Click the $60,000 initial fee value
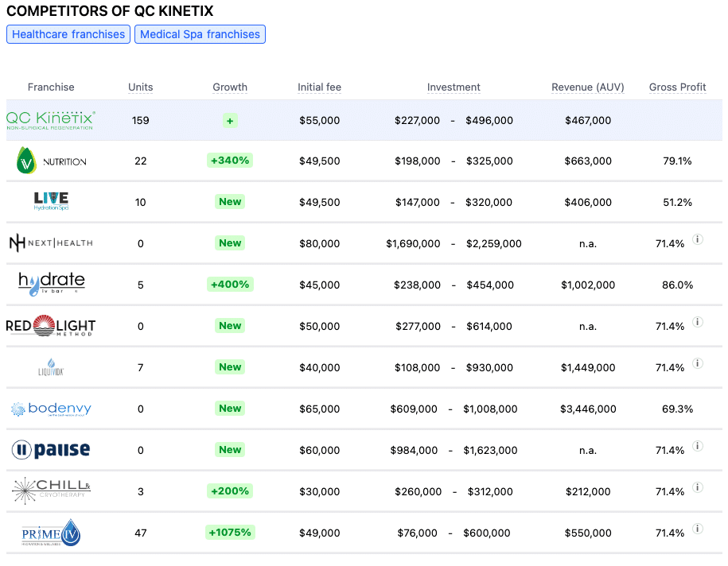The height and width of the screenshot is (566, 728). (319, 450)
